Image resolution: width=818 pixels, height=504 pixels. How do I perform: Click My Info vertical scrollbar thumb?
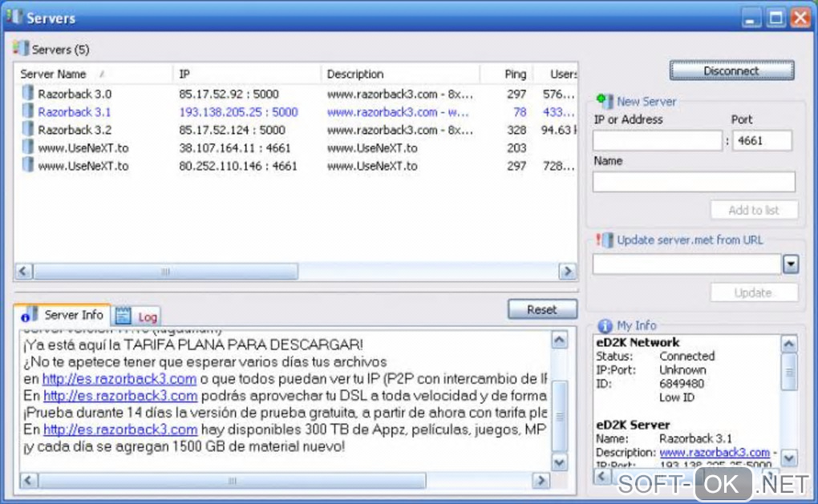789,372
